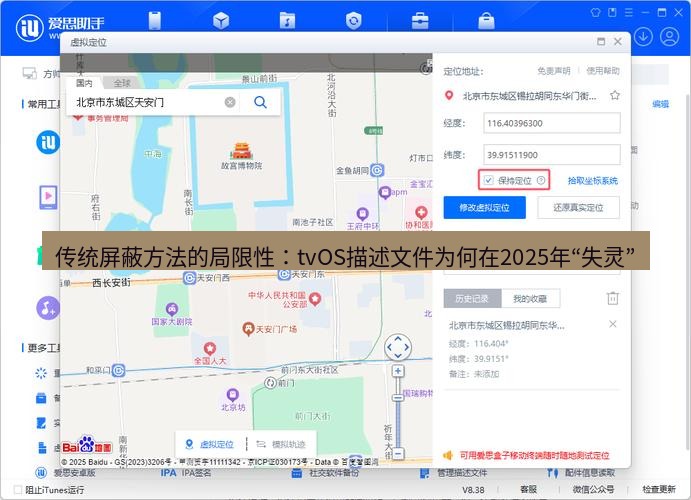This screenshot has width=691, height=500.
Task: Select the 我的收藏 tab
Action: point(531,299)
